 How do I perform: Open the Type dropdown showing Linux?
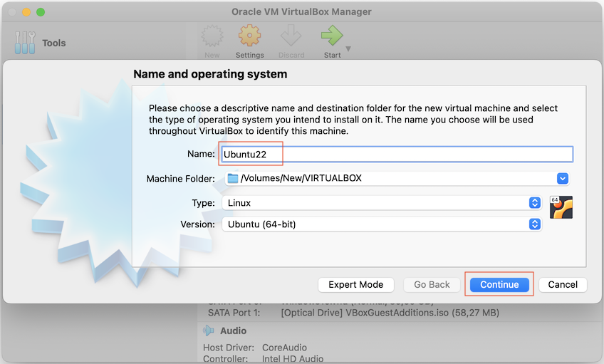(382, 203)
